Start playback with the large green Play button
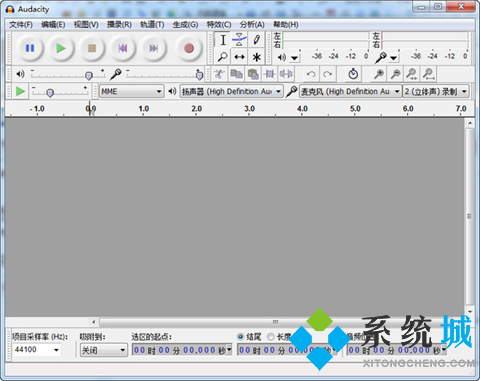Screen dimensions: 480x381 pos(61,48)
